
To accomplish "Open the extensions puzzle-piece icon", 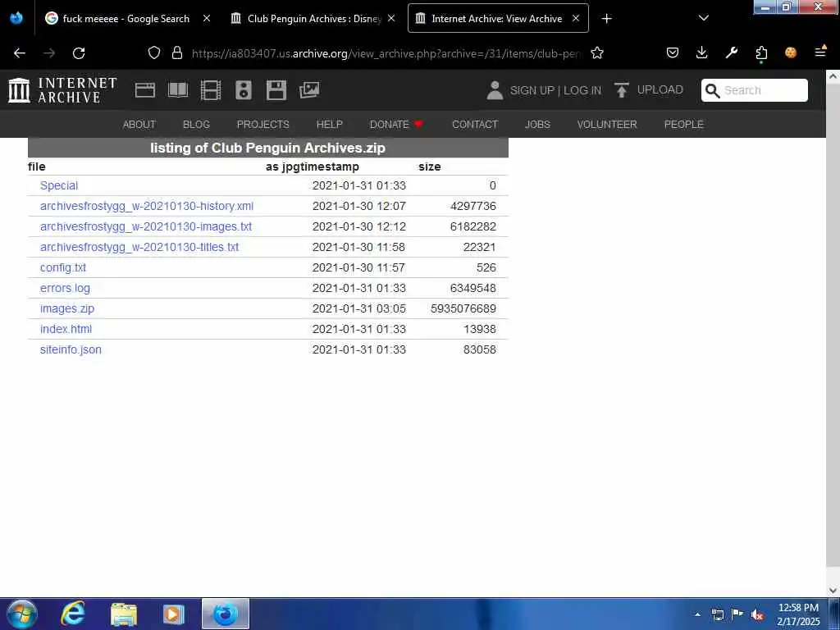I will (761, 53).
